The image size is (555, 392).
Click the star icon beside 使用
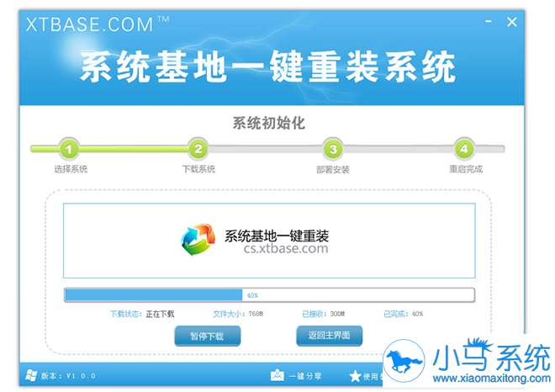[355, 376]
